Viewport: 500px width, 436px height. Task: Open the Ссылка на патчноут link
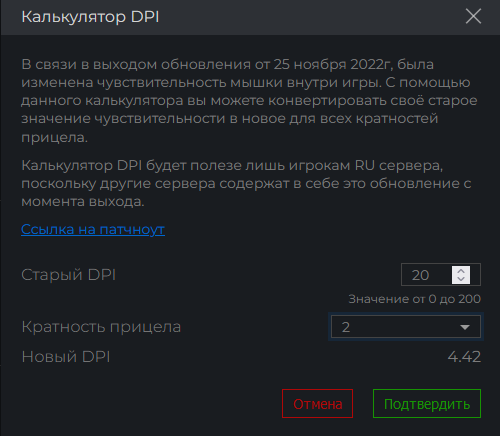point(93,229)
